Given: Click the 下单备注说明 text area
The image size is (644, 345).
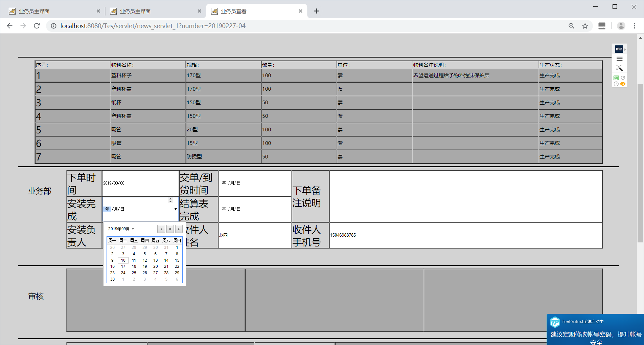Looking at the screenshot, I should coord(466,196).
